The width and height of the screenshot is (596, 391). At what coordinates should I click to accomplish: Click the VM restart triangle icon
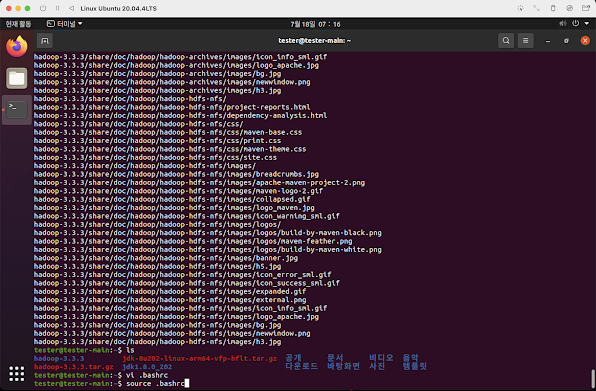coord(71,8)
